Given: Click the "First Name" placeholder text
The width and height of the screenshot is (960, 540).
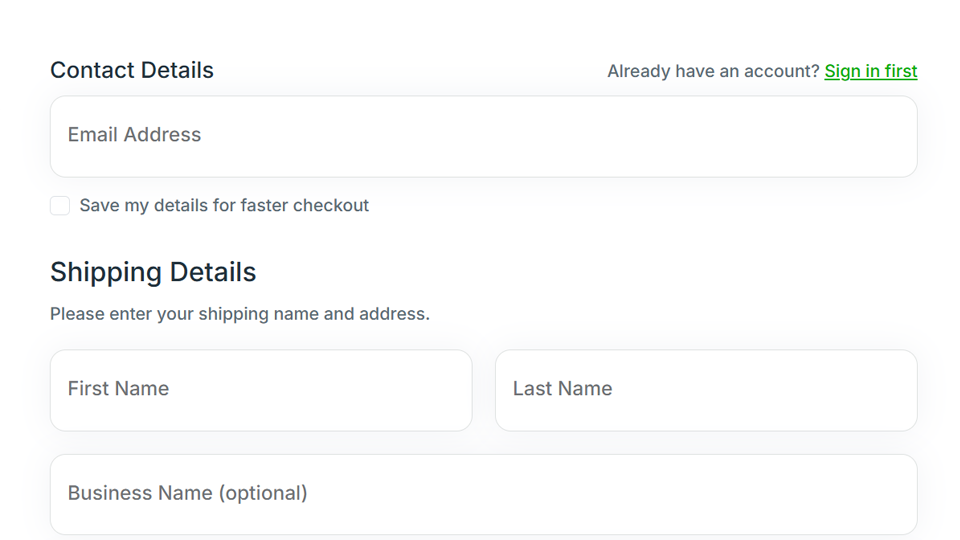Looking at the screenshot, I should (118, 389).
